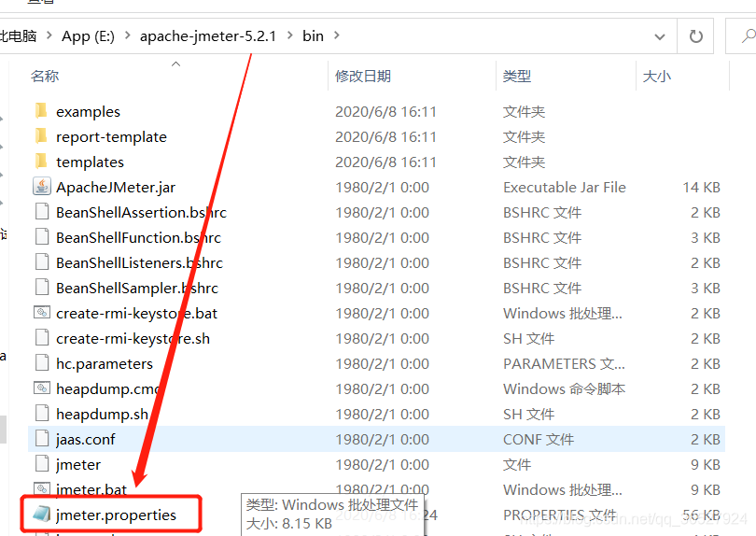Select the BeanShellAssertion.bshrc file name
756x536 pixels.
[141, 212]
